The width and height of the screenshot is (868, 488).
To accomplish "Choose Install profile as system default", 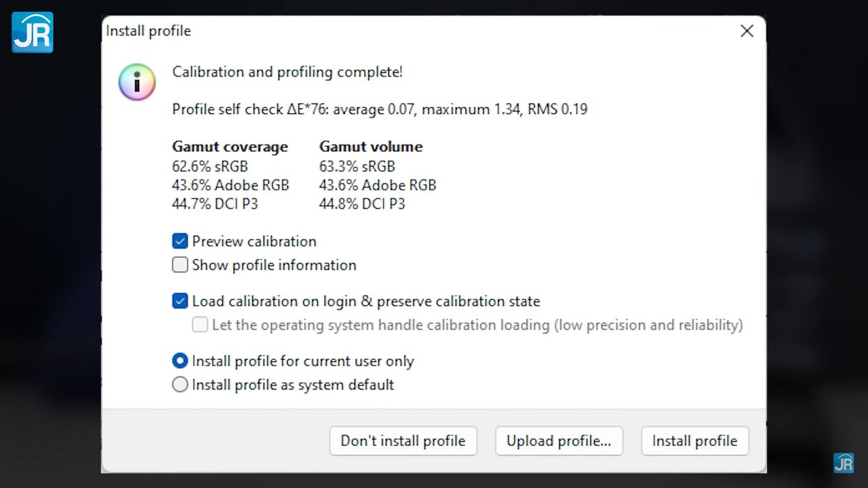I will (x=180, y=385).
